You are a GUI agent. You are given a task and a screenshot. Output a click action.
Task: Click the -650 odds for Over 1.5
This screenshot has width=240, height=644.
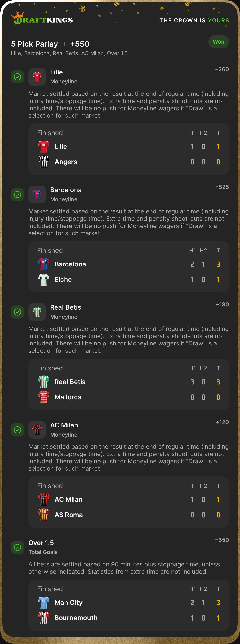(x=222, y=540)
